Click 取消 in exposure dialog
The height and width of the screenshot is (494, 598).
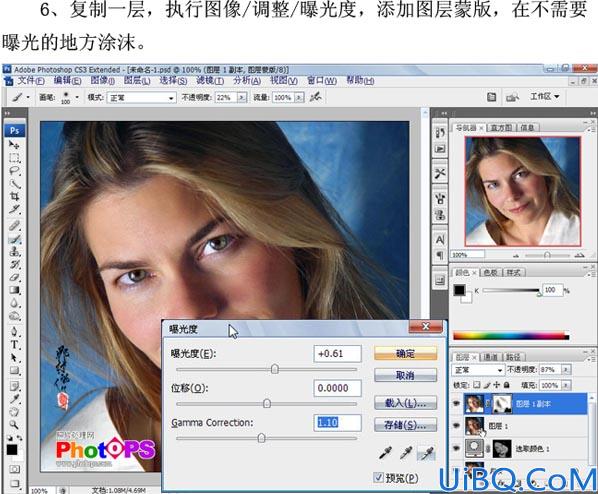pos(405,375)
